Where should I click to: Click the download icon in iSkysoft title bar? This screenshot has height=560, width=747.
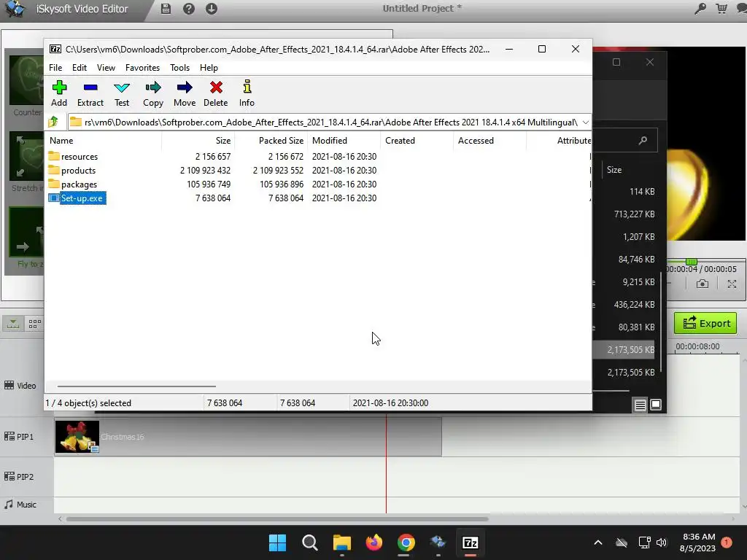pos(212,9)
